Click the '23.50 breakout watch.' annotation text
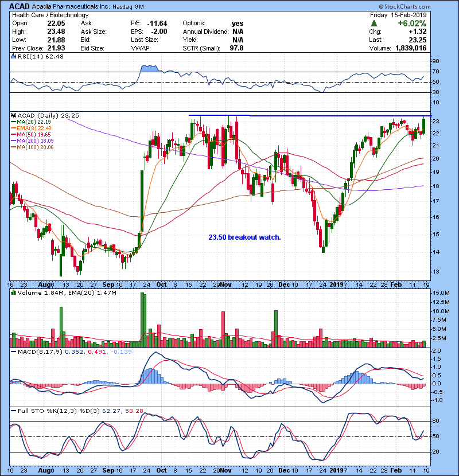This screenshot has width=459, height=476. click(x=244, y=237)
